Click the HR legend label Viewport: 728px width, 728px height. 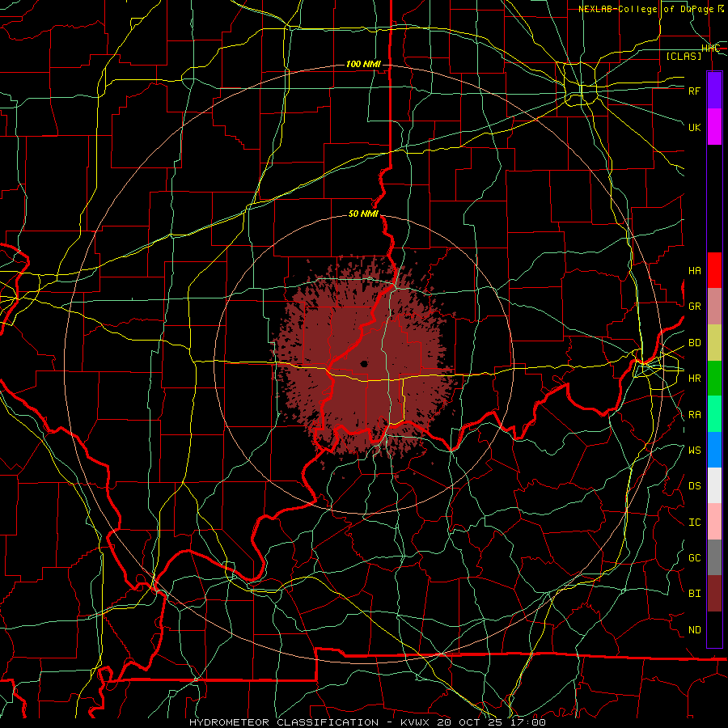694,379
